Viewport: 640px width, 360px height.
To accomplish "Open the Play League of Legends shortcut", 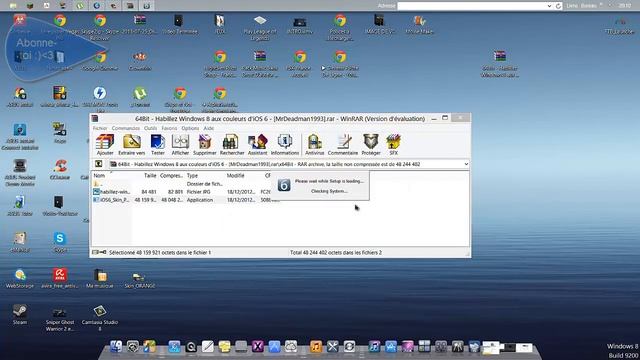I will click(x=260, y=28).
